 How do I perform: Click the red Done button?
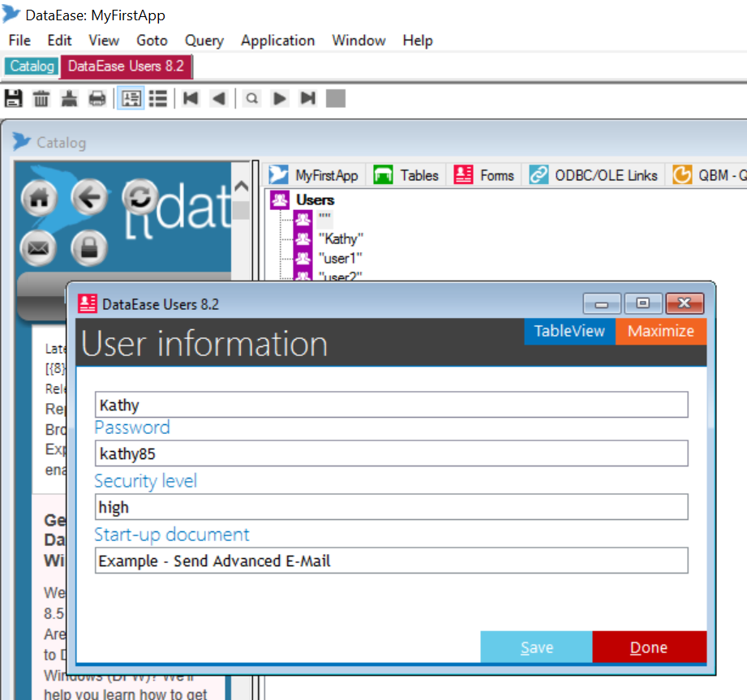[650, 647]
